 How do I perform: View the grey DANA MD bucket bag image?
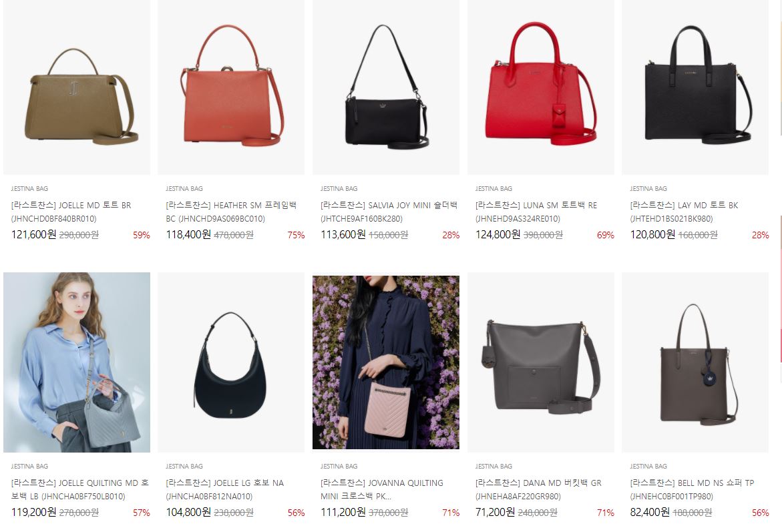[541, 362]
